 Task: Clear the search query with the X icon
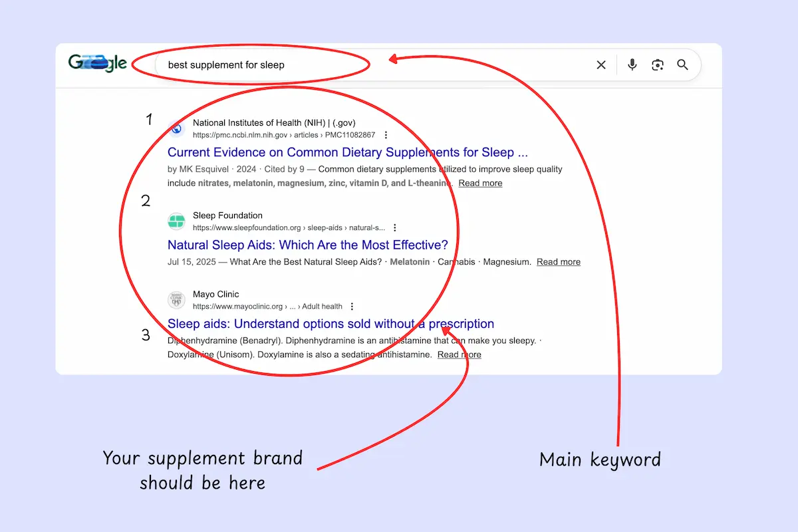coord(601,65)
